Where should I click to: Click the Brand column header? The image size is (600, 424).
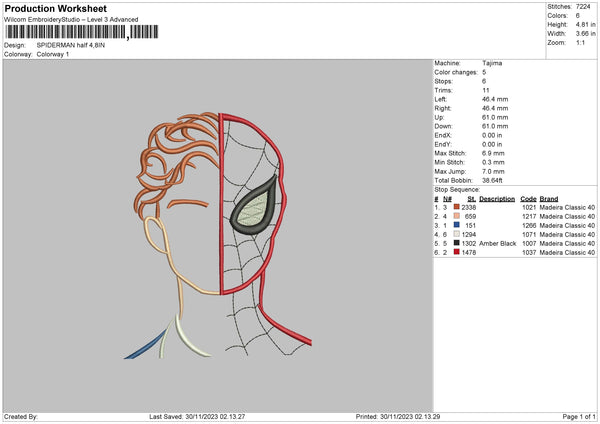click(550, 198)
